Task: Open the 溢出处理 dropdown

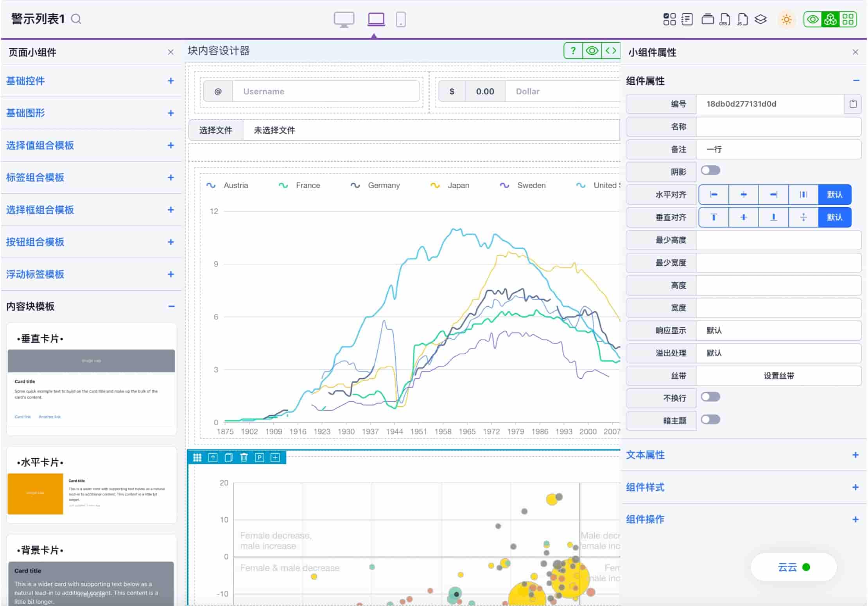Action: 778,353
